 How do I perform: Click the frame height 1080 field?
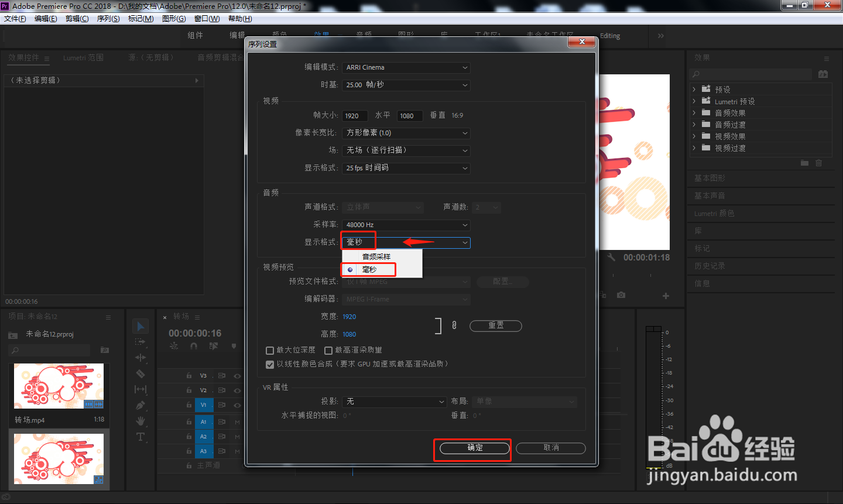pyautogui.click(x=410, y=116)
